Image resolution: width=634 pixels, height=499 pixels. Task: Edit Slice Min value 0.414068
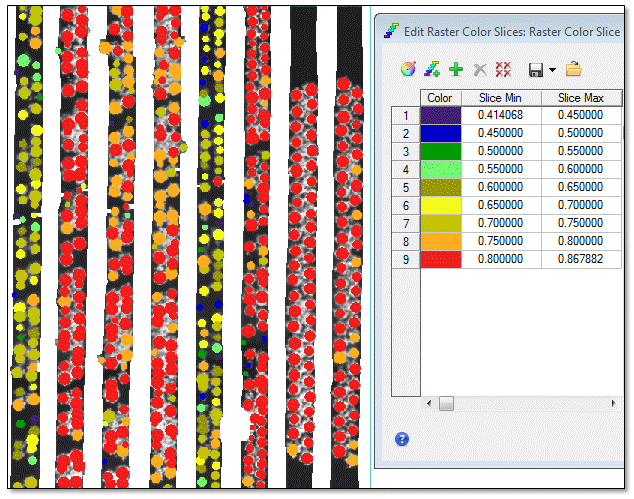[x=501, y=115]
